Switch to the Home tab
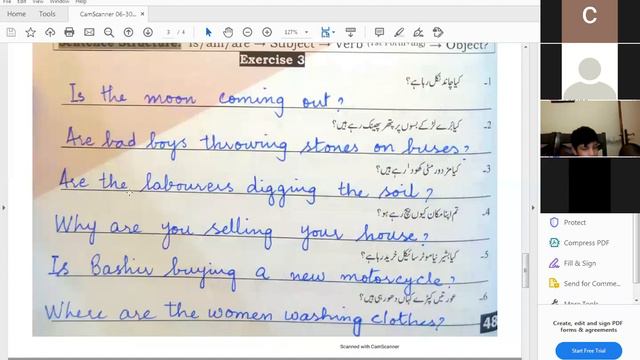640x360 pixels. pyautogui.click(x=17, y=14)
